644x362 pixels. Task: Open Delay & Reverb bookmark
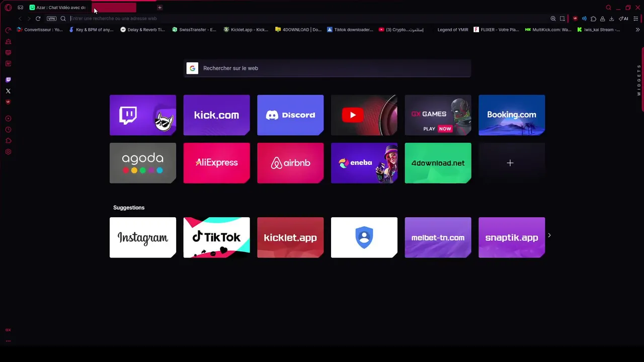click(142, 30)
